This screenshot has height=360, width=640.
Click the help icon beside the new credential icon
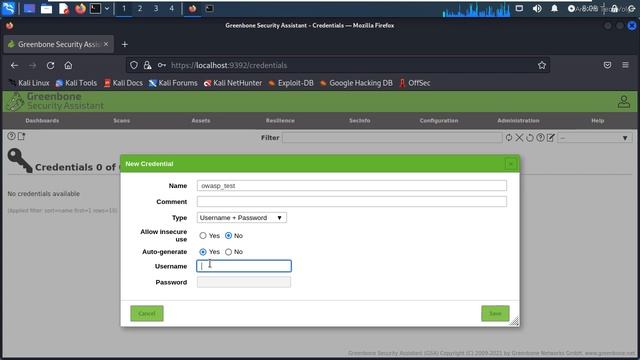(x=11, y=136)
